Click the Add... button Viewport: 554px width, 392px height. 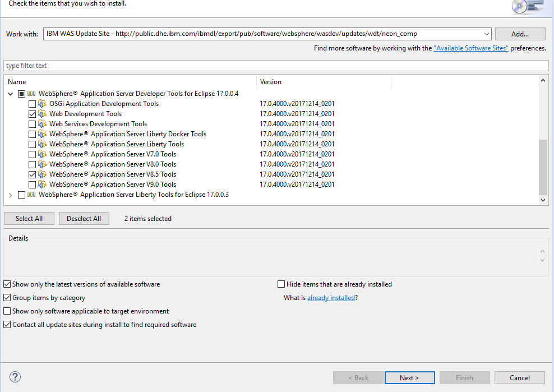coord(520,34)
